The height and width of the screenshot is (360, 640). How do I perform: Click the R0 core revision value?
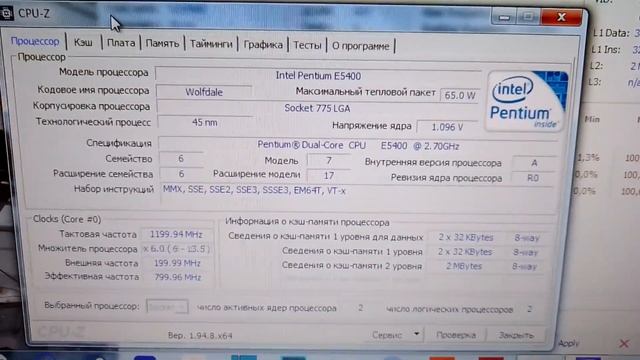[x=533, y=178]
